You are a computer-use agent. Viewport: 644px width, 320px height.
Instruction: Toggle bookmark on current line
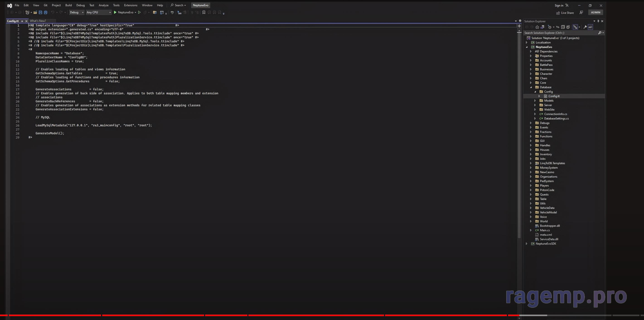click(x=204, y=12)
